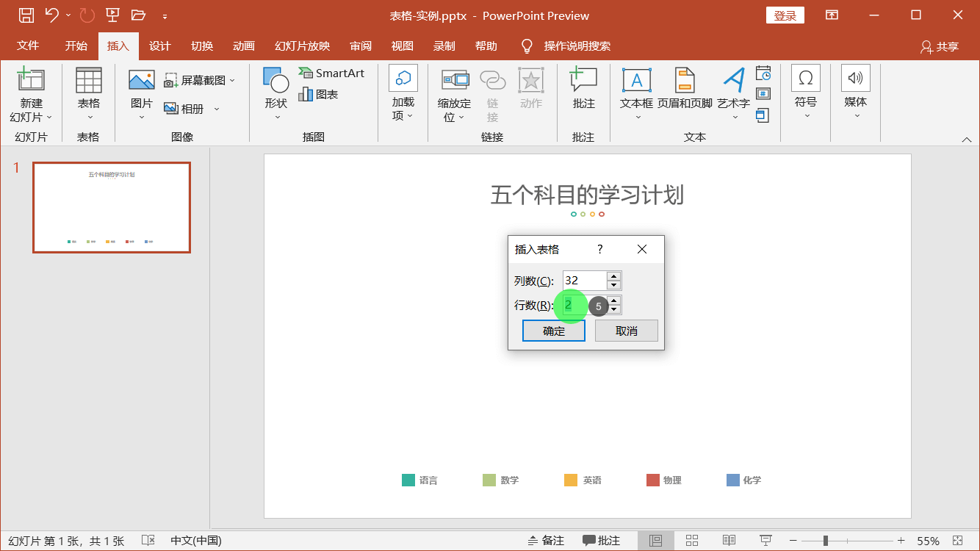Open the Customize Quick Access Toolbar menu
Image resolution: width=980 pixels, height=551 pixels.
[x=165, y=15]
